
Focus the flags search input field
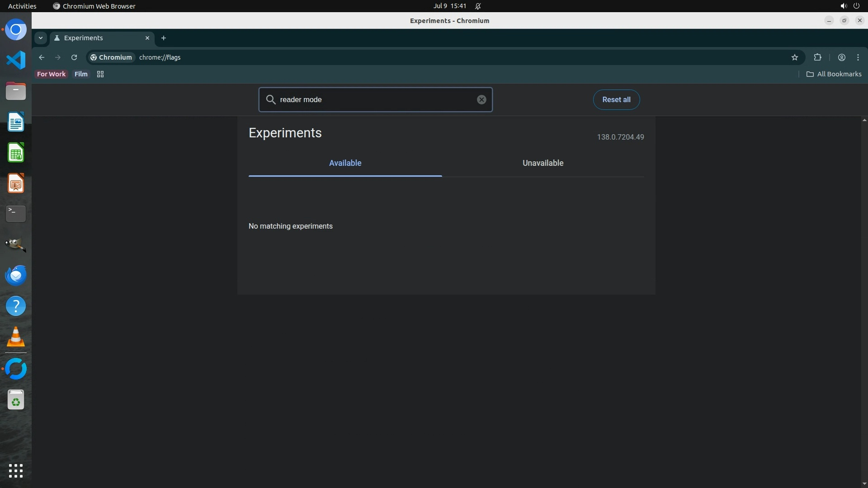point(375,99)
